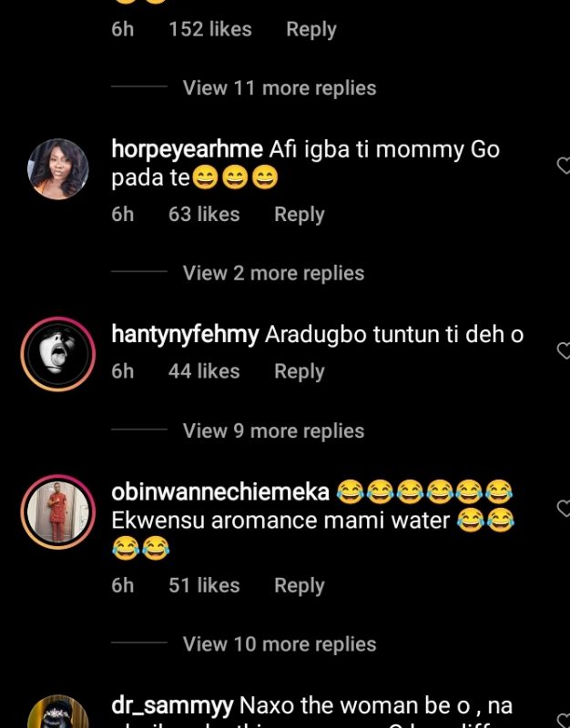Open the obinwannechiemeka username link
570x728 pixels.
[219, 492]
